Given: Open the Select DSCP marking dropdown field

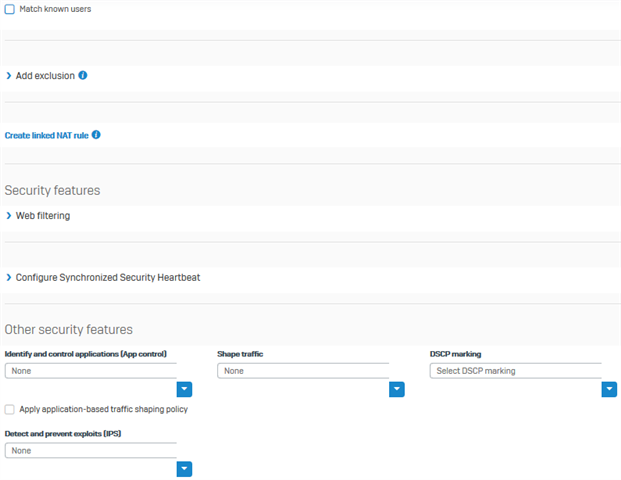Looking at the screenshot, I should point(516,371).
